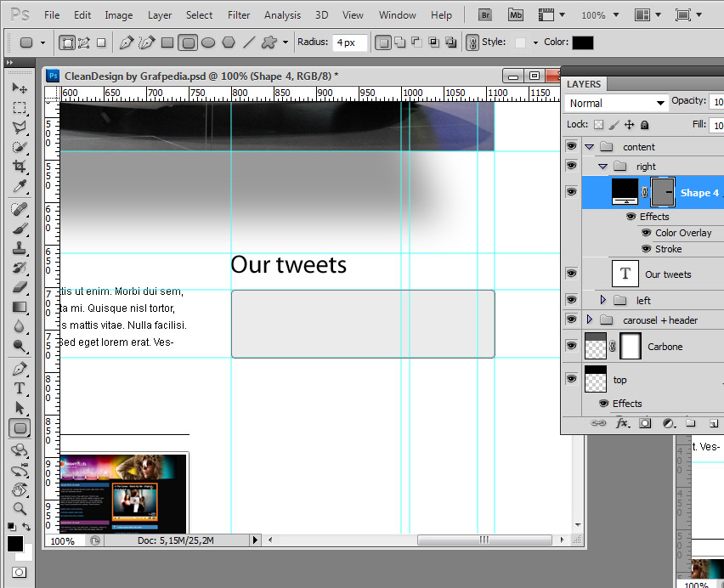
Task: Select the Rectangular Marquee tool
Action: pos(20,108)
